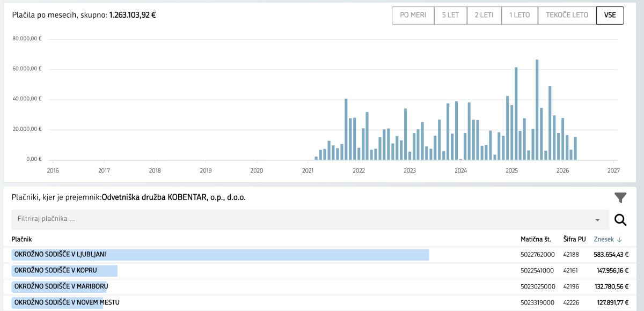Sort by Šifra PU column header

click(574, 239)
